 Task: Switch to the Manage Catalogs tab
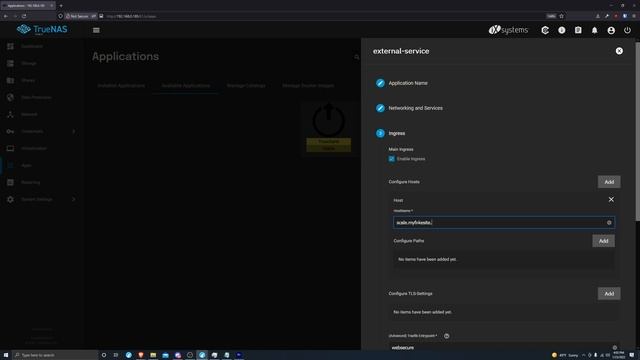point(246,86)
